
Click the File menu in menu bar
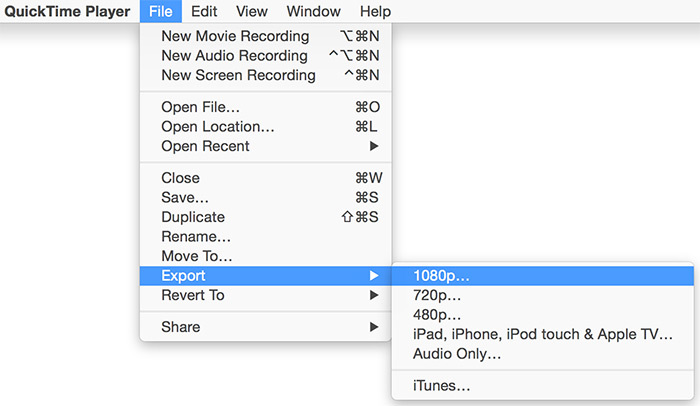pyautogui.click(x=161, y=11)
